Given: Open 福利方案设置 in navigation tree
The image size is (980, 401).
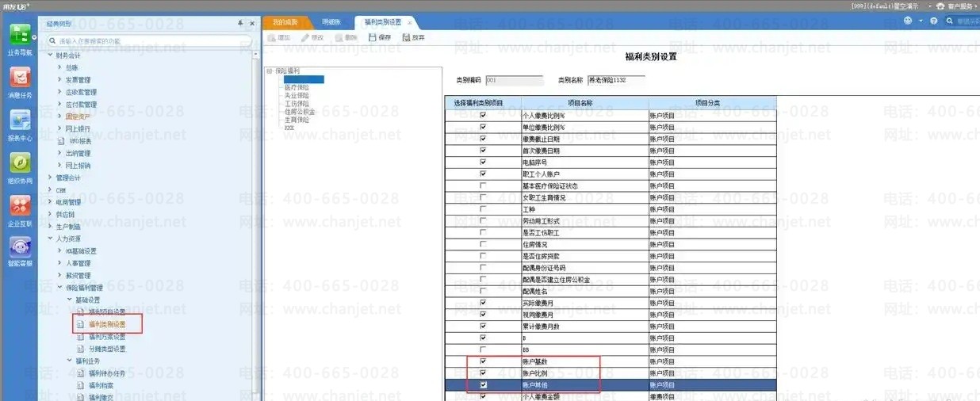Looking at the screenshot, I should click(107, 337).
